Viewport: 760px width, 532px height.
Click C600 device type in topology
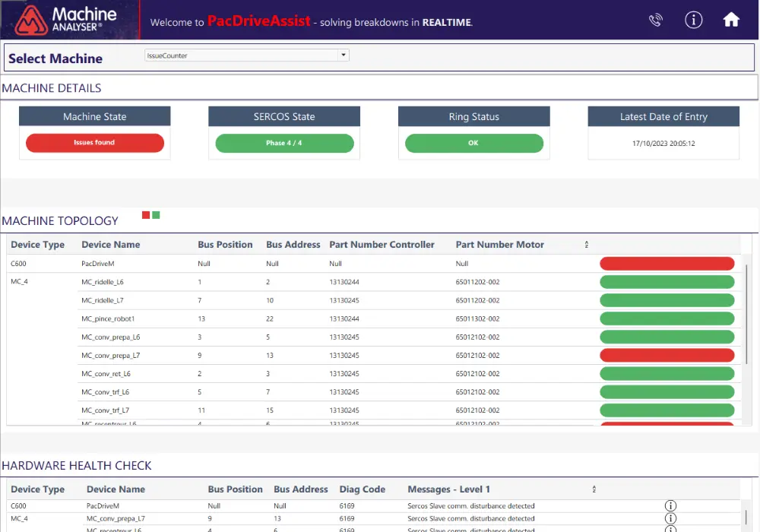coord(18,264)
